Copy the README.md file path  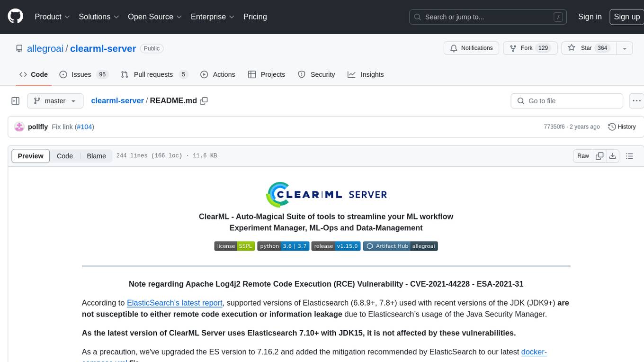(x=204, y=101)
